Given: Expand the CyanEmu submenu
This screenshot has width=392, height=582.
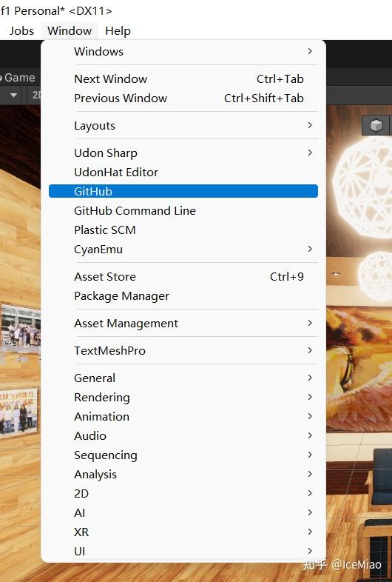Looking at the screenshot, I should point(183,249).
